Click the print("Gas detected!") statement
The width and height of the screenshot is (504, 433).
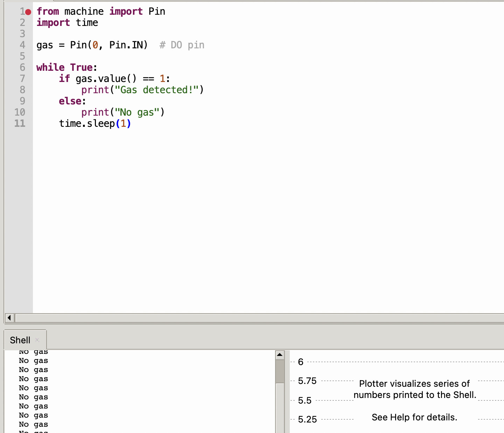coord(142,90)
